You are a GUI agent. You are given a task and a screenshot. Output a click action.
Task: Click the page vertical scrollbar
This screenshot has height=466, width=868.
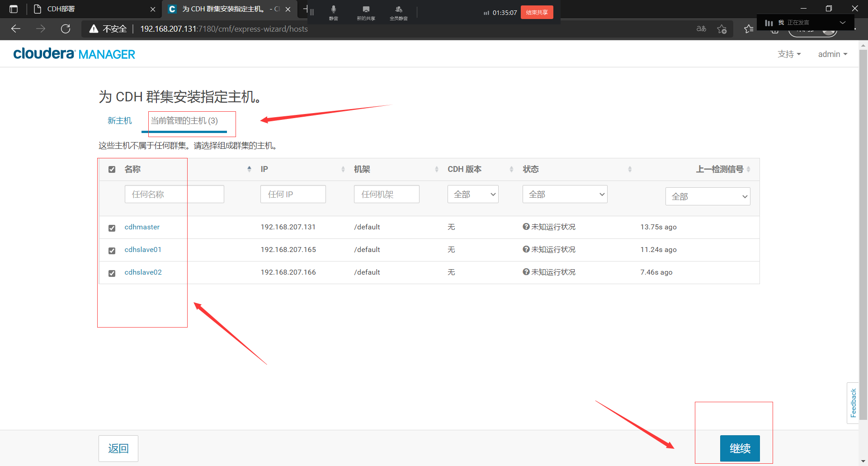point(863,235)
